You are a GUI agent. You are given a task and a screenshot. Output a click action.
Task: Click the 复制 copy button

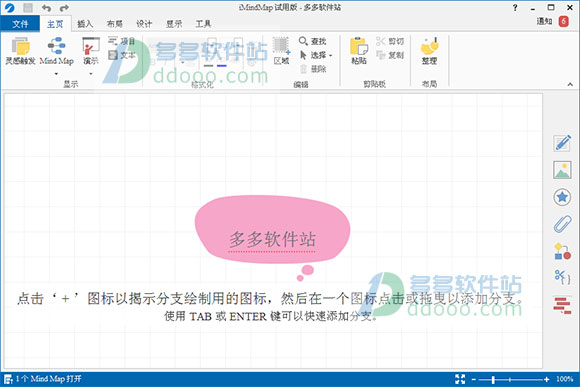tap(390, 55)
